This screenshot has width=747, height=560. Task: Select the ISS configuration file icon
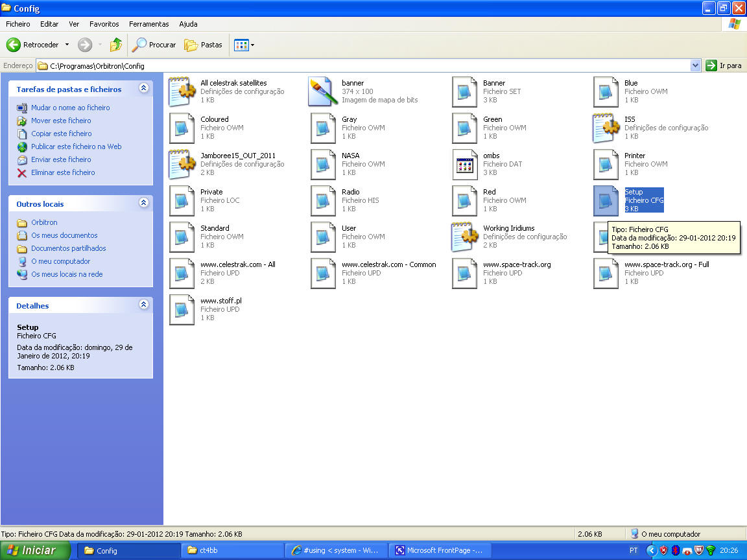click(x=606, y=128)
